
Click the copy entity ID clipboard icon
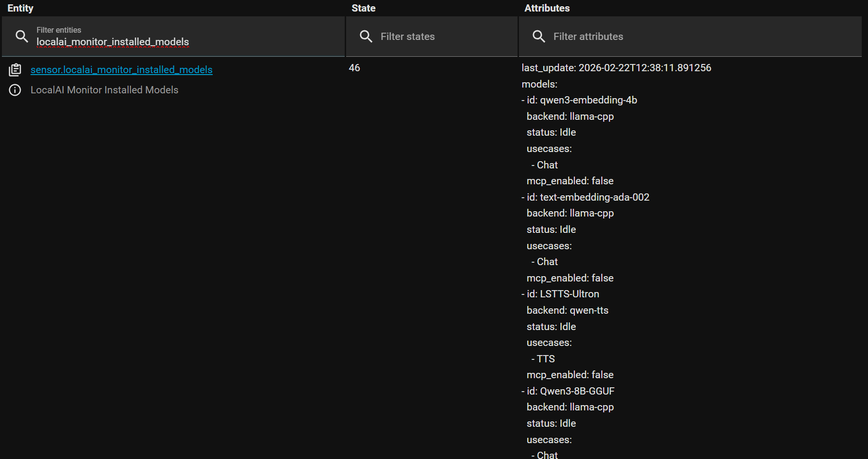15,70
